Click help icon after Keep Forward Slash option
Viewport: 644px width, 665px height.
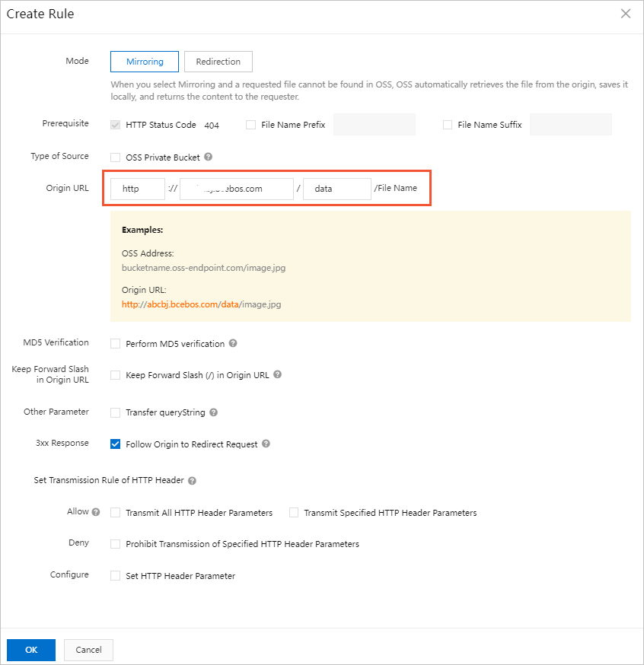click(x=278, y=374)
